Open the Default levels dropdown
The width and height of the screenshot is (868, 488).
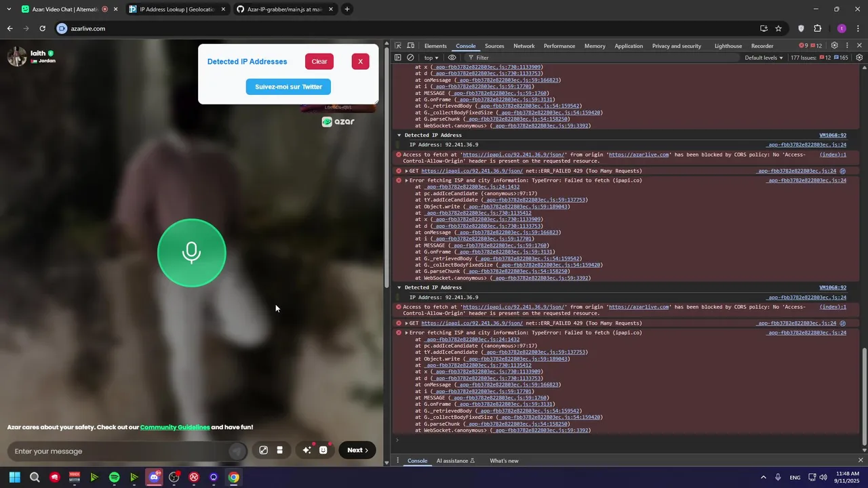point(764,58)
